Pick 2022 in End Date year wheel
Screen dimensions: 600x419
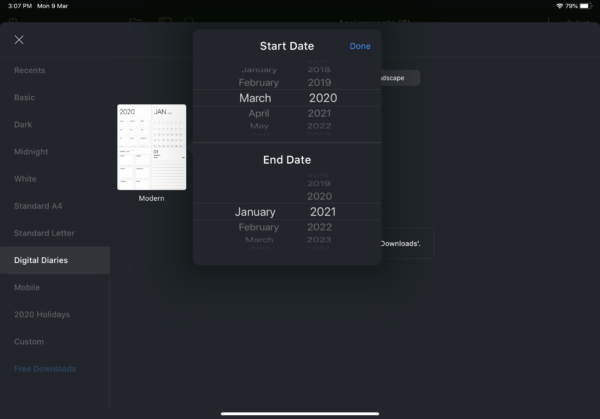click(x=320, y=227)
